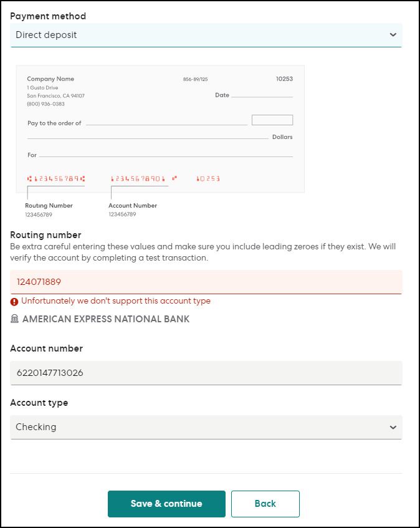Click the amount box on the sample check

(272, 120)
